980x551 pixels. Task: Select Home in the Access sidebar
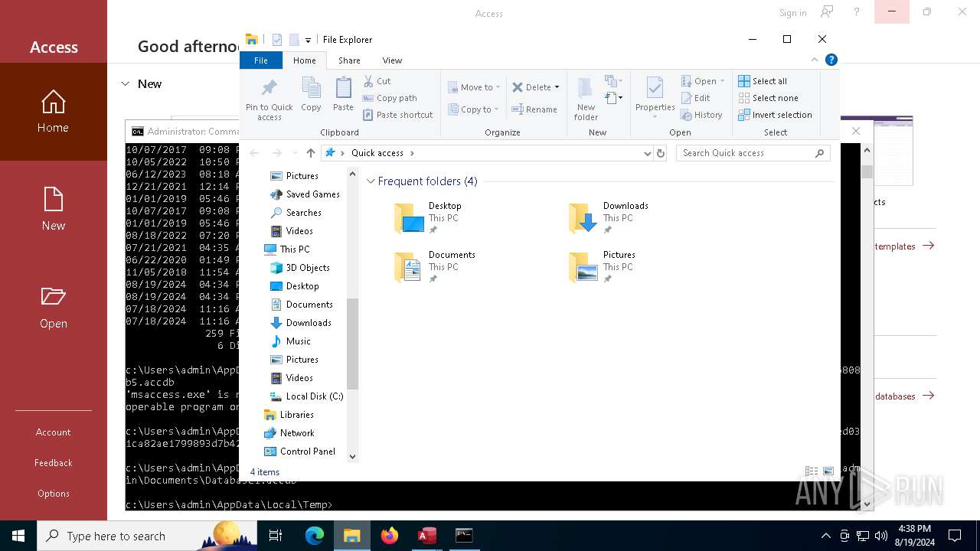point(54,112)
